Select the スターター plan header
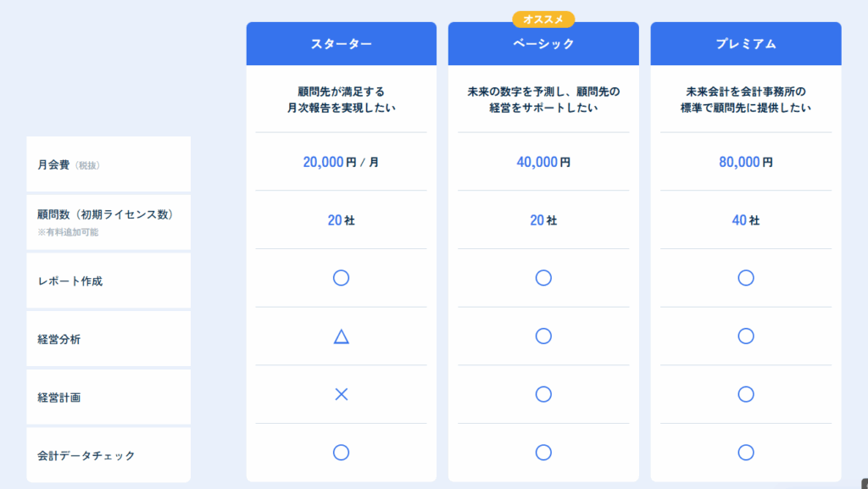Image resolution: width=868 pixels, height=489 pixels. pyautogui.click(x=342, y=44)
